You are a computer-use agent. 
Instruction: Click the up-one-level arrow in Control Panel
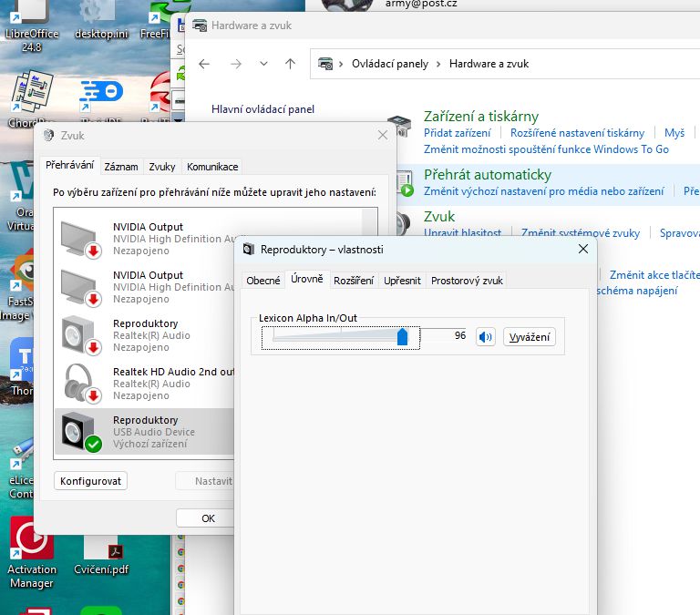290,64
